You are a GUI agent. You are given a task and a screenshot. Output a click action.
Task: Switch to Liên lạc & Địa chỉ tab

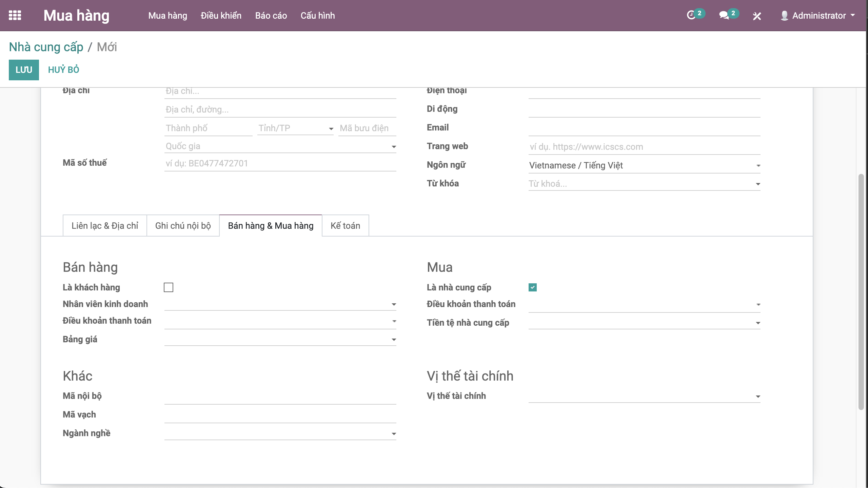105,226
